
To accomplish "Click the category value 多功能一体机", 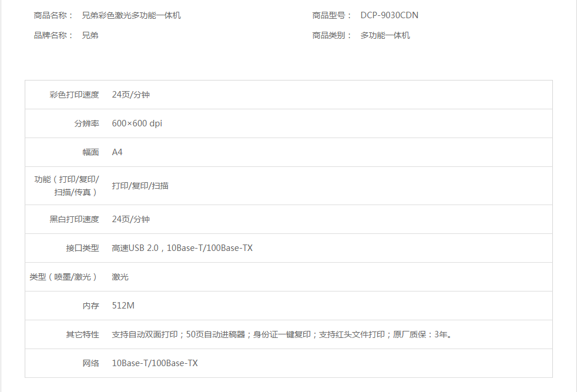I will click(x=385, y=35).
